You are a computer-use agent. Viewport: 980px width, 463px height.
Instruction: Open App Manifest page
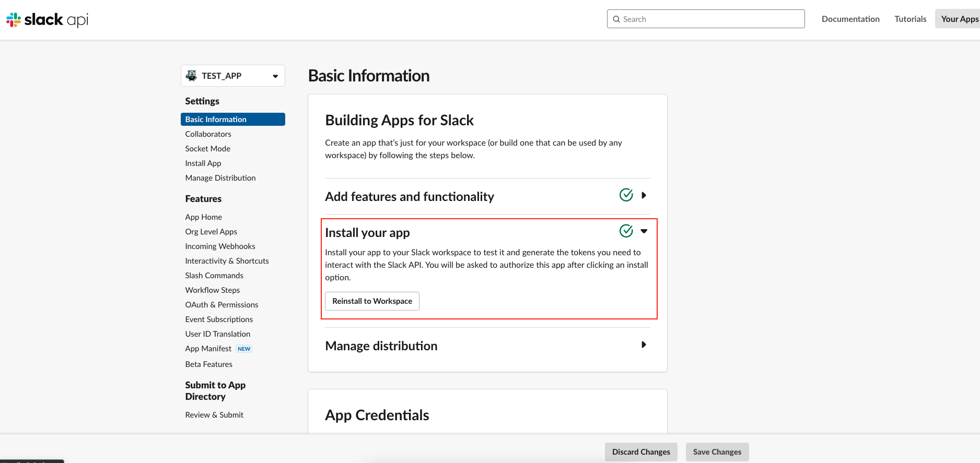tap(208, 349)
